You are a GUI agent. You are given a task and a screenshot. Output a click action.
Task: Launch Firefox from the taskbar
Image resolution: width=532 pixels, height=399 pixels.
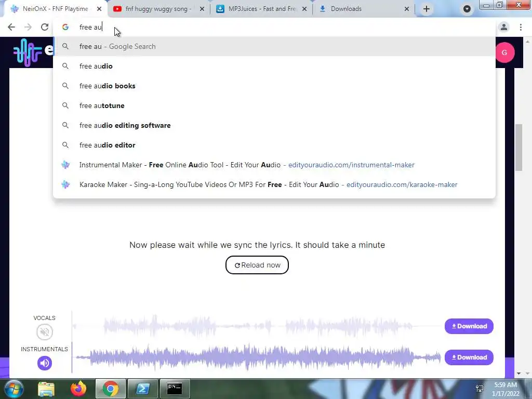click(x=78, y=389)
